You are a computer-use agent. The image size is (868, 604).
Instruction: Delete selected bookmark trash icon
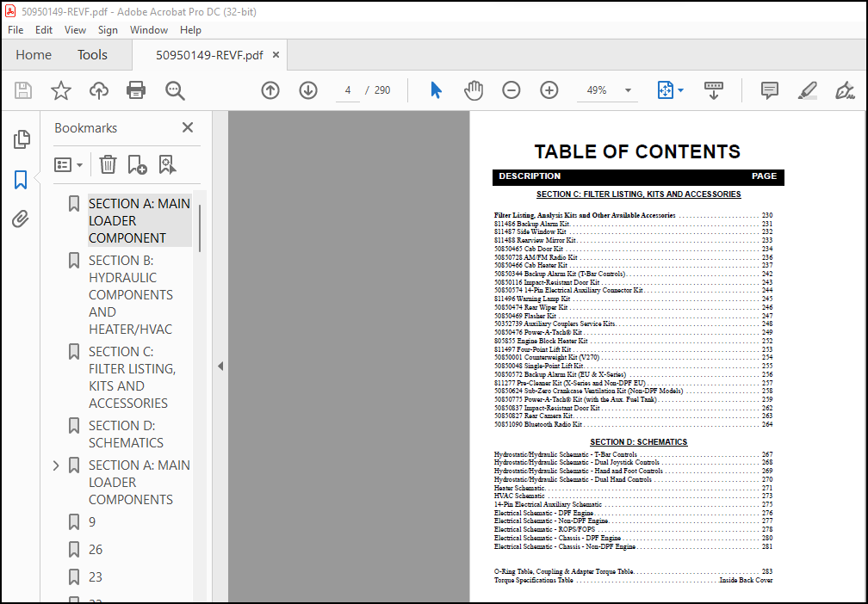(x=108, y=164)
